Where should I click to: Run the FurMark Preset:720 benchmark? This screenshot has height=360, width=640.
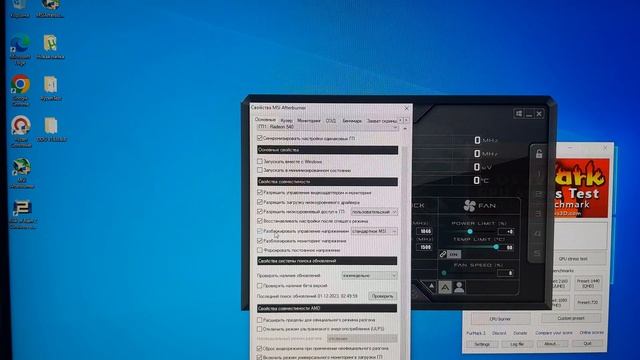click(587, 302)
